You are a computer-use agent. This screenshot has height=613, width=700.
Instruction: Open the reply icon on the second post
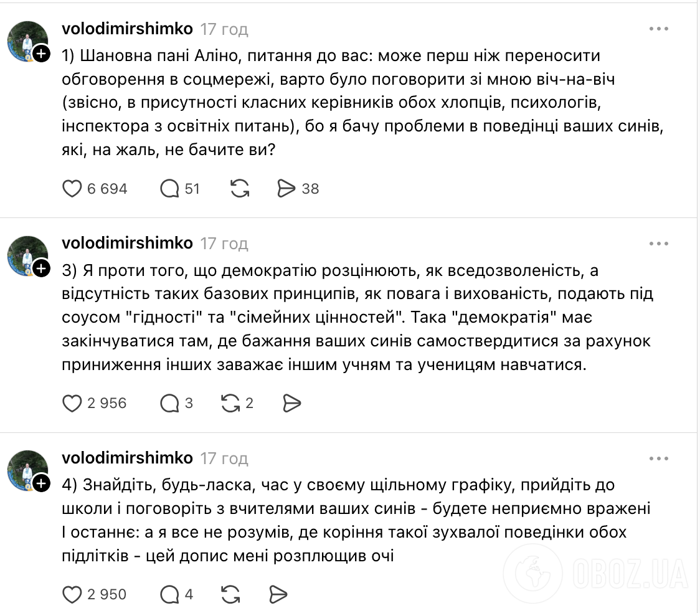169,403
